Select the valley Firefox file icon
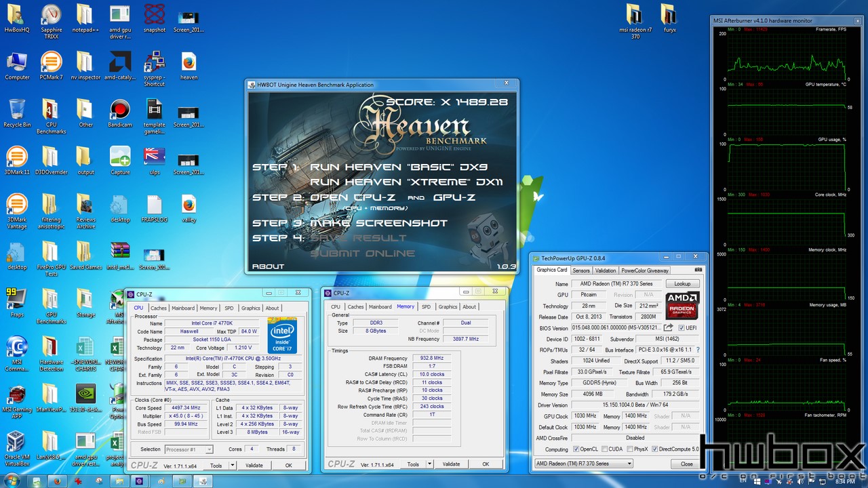The height and width of the screenshot is (488, 868). 189,208
